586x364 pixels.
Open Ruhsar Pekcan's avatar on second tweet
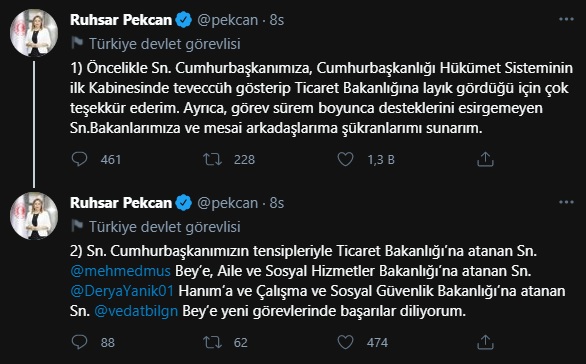pyautogui.click(x=34, y=216)
